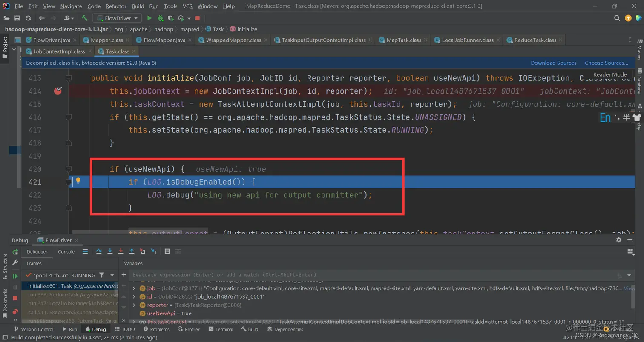Select frame call:511, Executors$RunnableAdapter
The image size is (644, 342).
pyautogui.click(x=70, y=312)
